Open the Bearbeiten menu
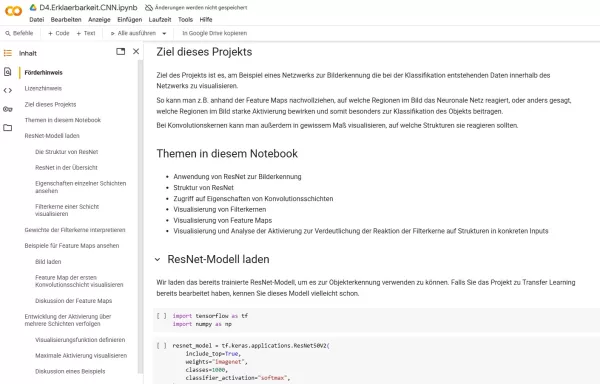The image size is (600, 384). pos(66,20)
